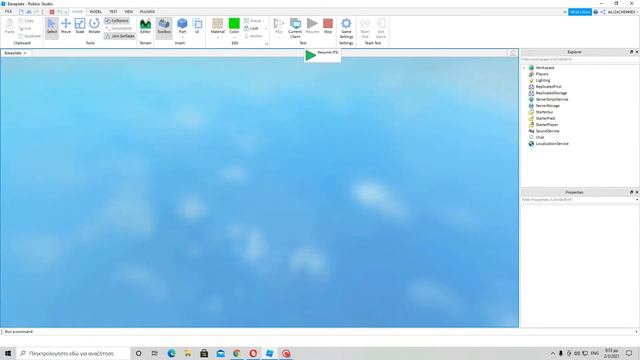Activate the Scale tool
The width and height of the screenshot is (640, 360).
80,26
